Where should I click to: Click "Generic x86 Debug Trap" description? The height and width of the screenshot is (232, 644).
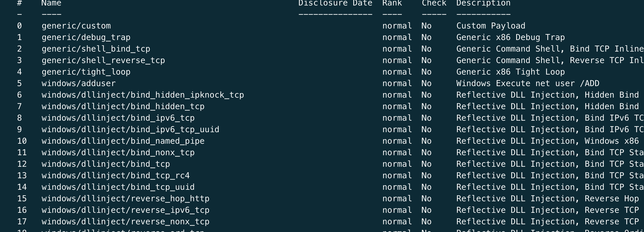point(510,37)
